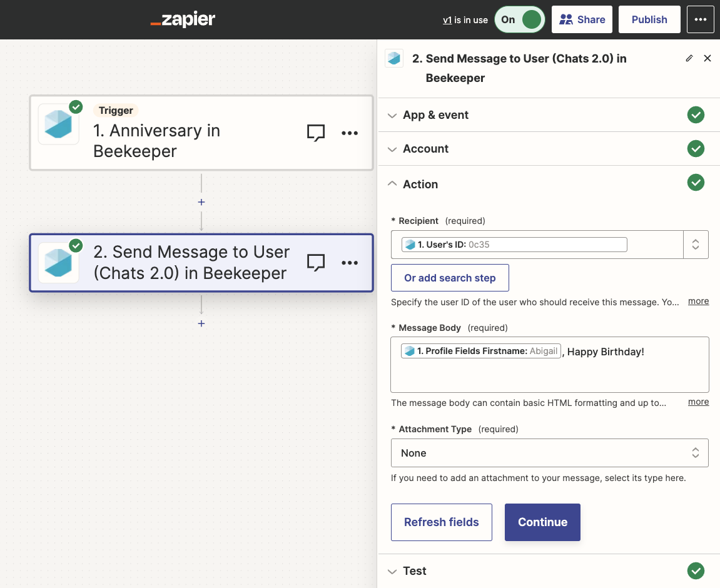Click the 'Recipient' field label

point(418,221)
